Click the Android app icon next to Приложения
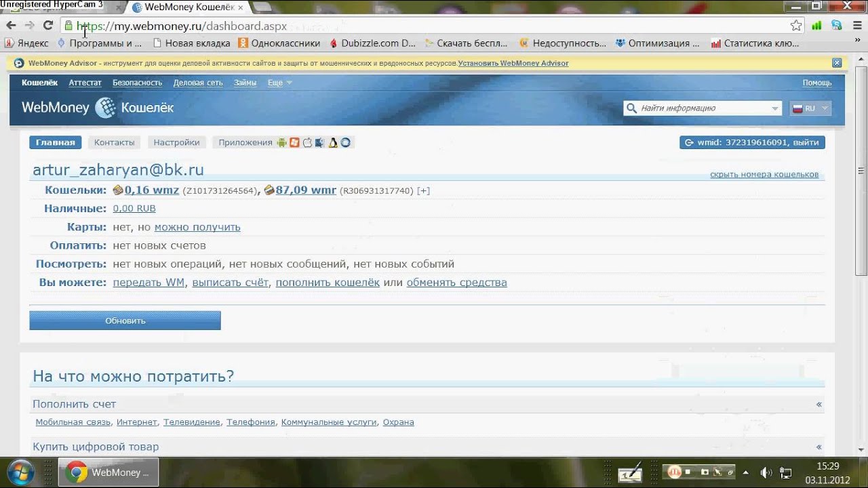 pos(281,142)
